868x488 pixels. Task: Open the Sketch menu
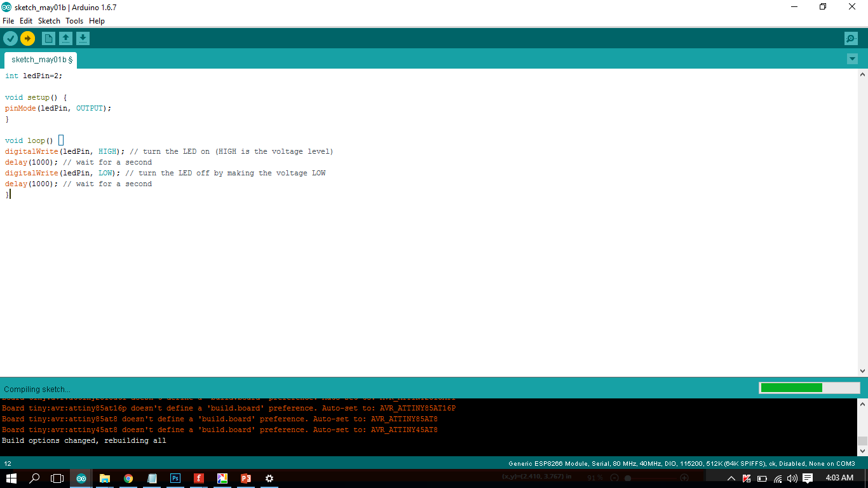click(49, 21)
